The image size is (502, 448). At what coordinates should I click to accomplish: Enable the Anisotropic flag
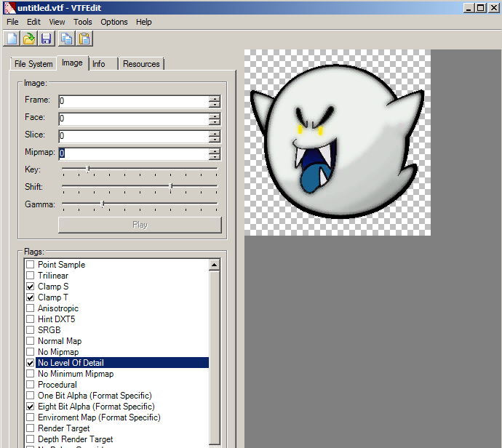pyautogui.click(x=30, y=308)
